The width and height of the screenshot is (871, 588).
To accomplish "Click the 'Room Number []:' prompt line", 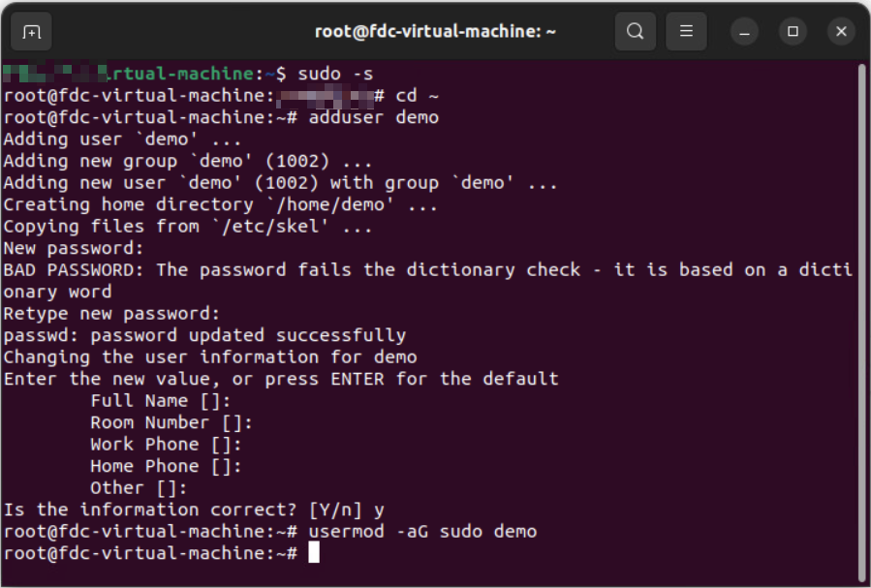I will (171, 422).
